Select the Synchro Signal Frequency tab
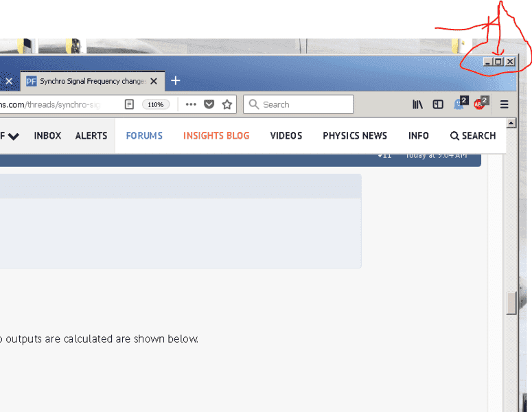This screenshot has height=412, width=532. point(93,81)
